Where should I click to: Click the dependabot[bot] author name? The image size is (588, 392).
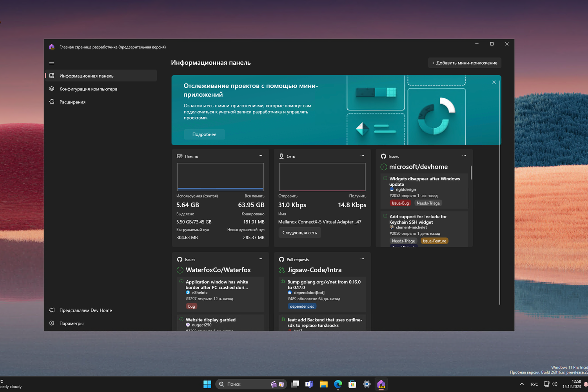(309, 293)
